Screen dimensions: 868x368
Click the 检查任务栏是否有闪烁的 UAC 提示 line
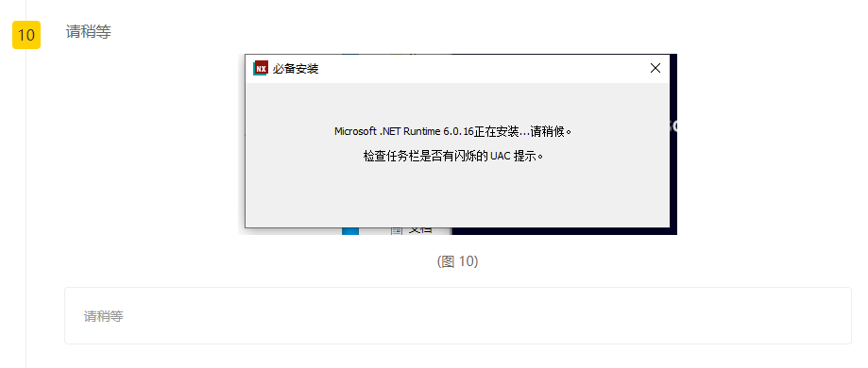[x=453, y=156]
